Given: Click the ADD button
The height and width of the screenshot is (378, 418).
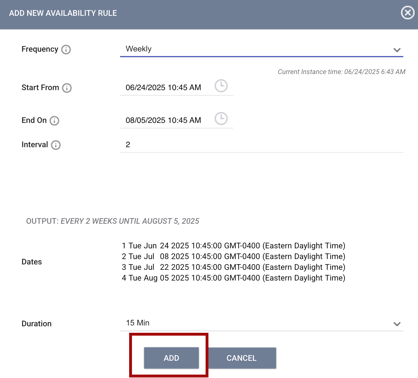Looking at the screenshot, I should [171, 358].
